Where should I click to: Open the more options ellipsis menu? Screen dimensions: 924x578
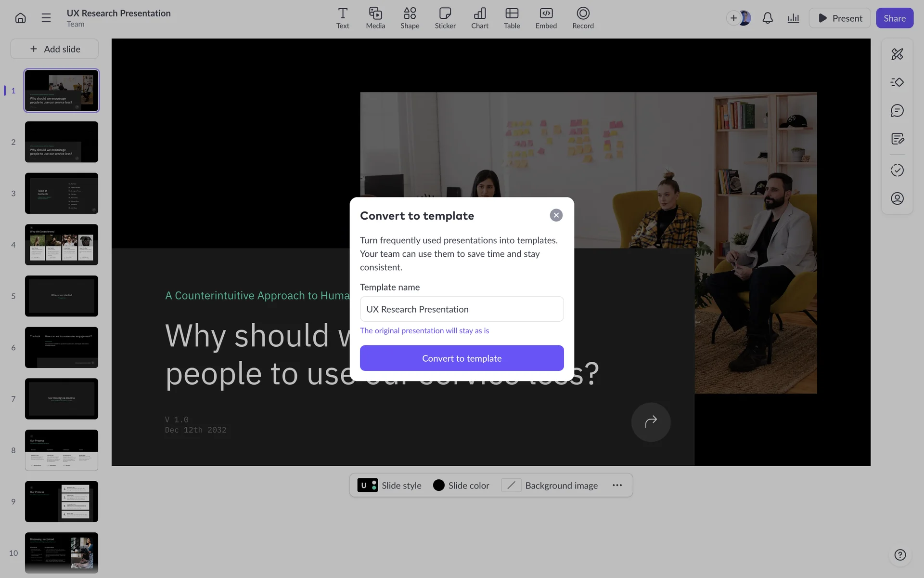(x=617, y=486)
